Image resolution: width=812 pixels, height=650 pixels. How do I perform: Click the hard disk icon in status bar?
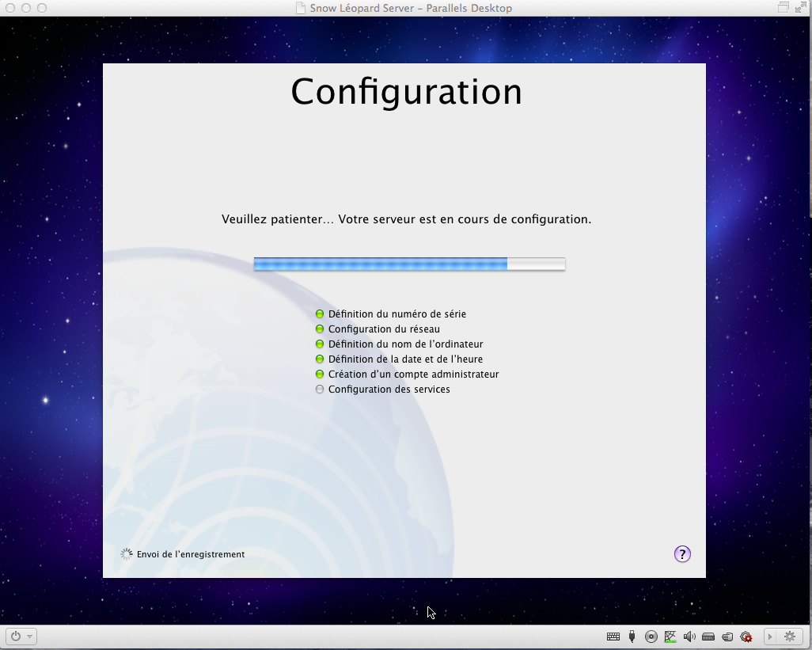[708, 637]
